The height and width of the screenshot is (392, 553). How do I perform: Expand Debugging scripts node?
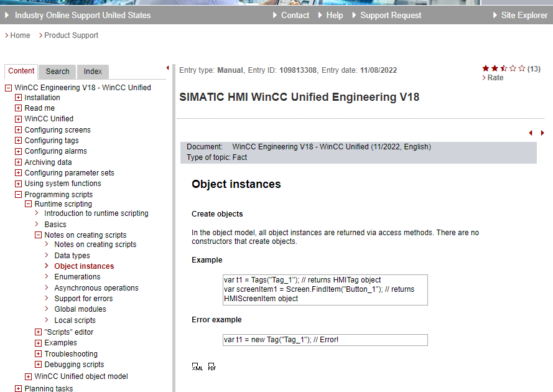point(38,365)
